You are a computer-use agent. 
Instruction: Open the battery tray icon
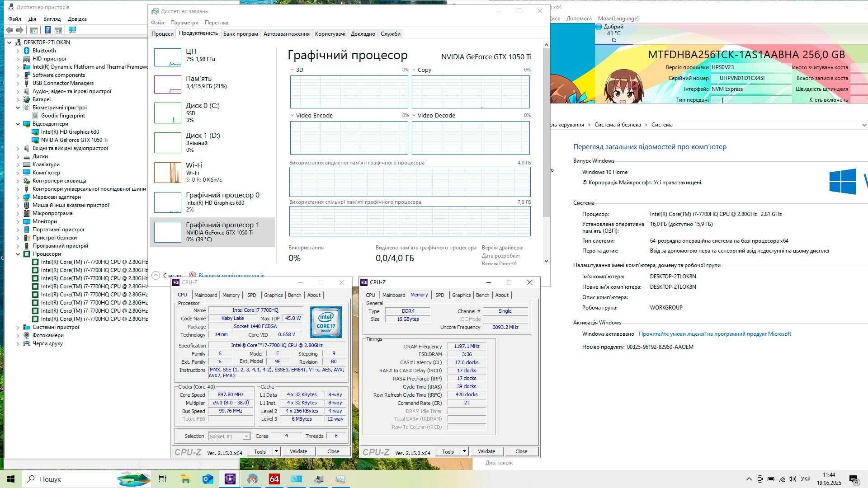[x=771, y=479]
